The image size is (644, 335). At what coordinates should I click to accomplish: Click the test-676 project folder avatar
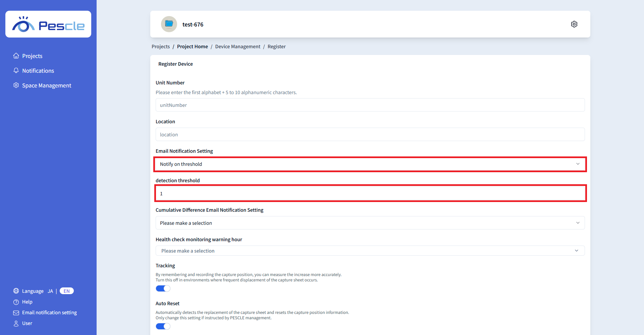pyautogui.click(x=169, y=24)
